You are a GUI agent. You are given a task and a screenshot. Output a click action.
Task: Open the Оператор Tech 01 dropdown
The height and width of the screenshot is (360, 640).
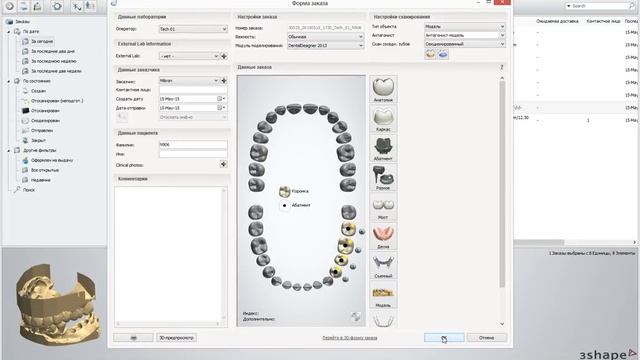(193, 29)
